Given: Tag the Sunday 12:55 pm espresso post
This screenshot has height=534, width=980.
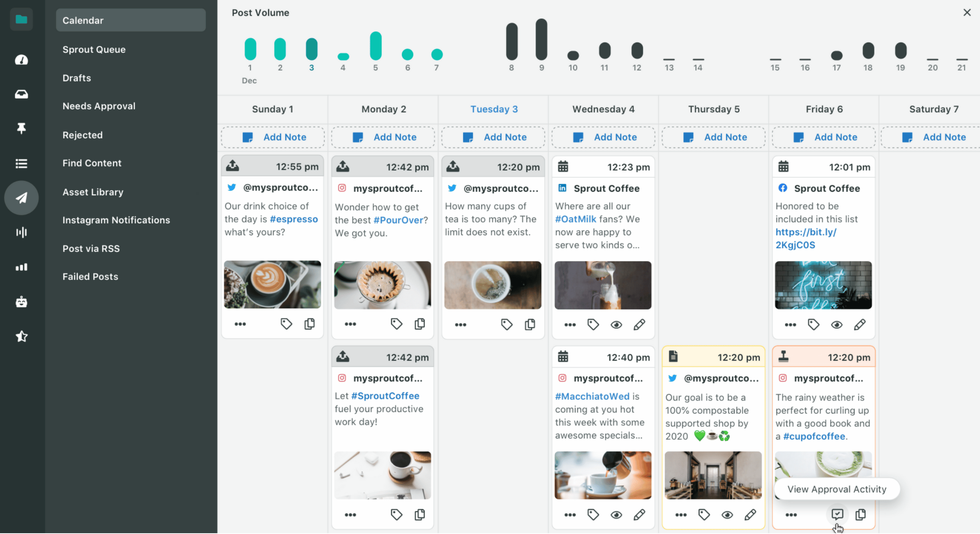Looking at the screenshot, I should coord(286,324).
